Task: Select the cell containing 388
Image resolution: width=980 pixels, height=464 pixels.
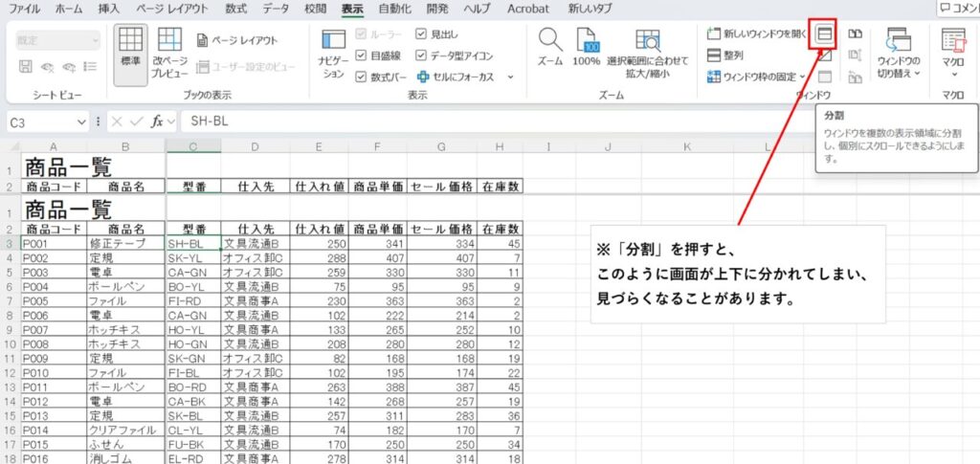Action: 377,387
